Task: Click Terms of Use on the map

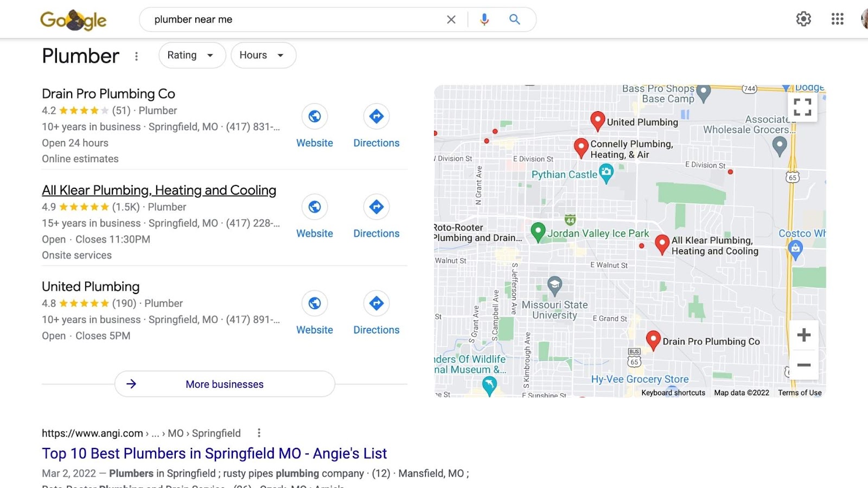Action: pos(800,393)
